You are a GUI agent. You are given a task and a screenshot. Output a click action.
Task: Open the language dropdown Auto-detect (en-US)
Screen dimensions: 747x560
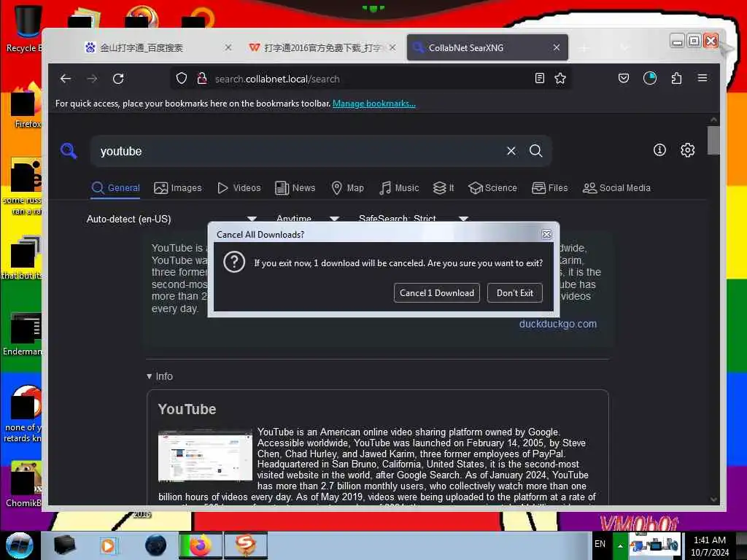click(x=171, y=219)
